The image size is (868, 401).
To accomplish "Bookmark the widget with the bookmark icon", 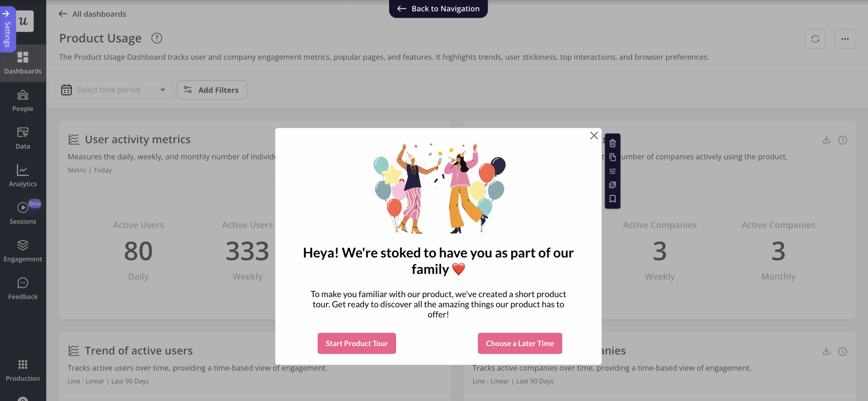I will coord(612,199).
